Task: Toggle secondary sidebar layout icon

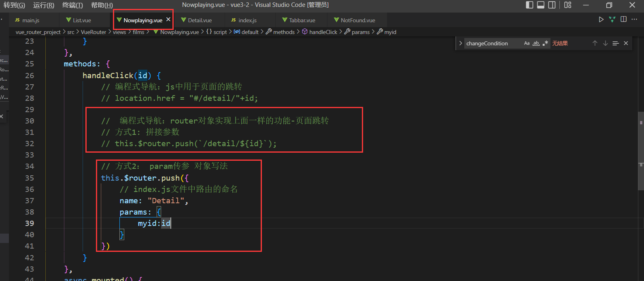Action: click(x=552, y=5)
